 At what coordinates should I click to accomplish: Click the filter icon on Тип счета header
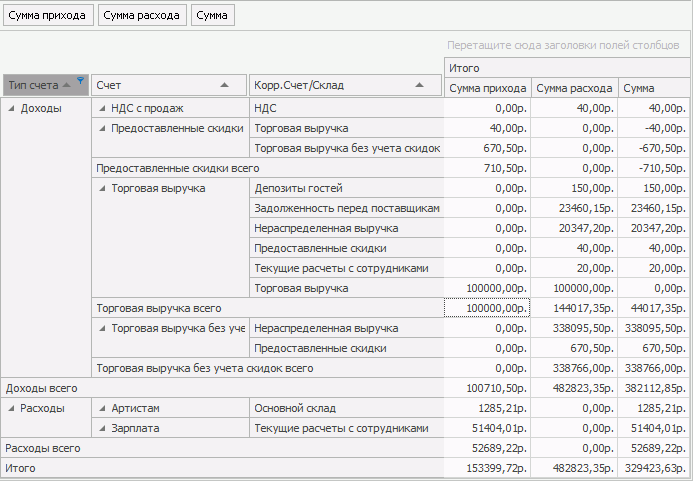click(x=81, y=83)
